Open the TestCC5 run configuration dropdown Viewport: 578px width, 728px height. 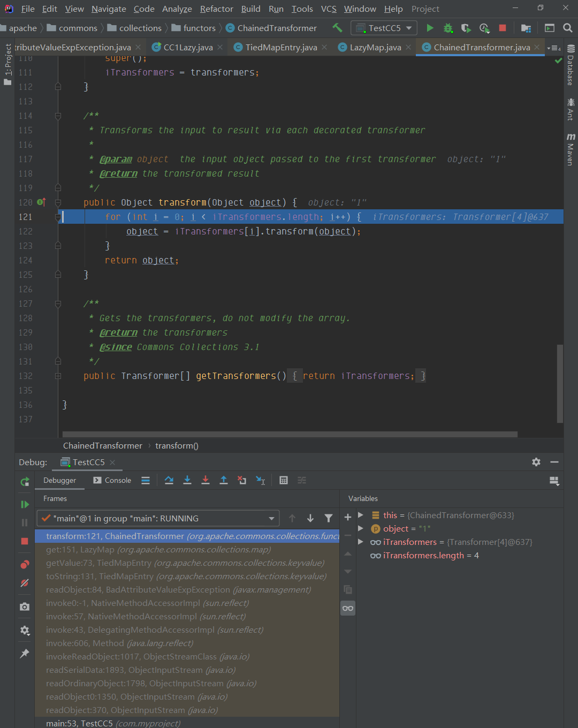point(384,28)
